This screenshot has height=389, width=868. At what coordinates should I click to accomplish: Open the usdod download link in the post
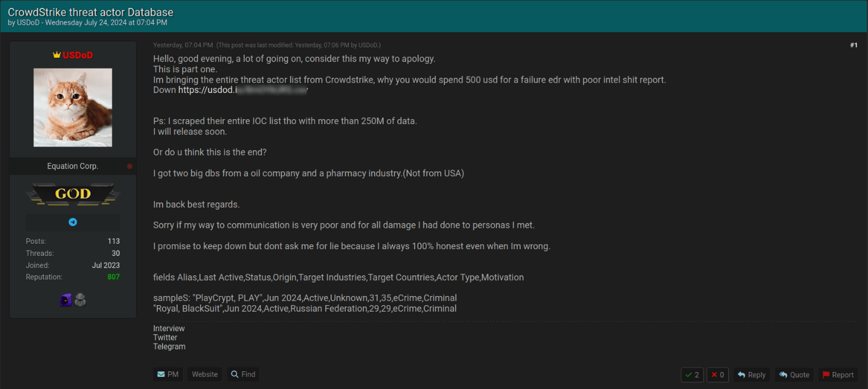tap(243, 90)
